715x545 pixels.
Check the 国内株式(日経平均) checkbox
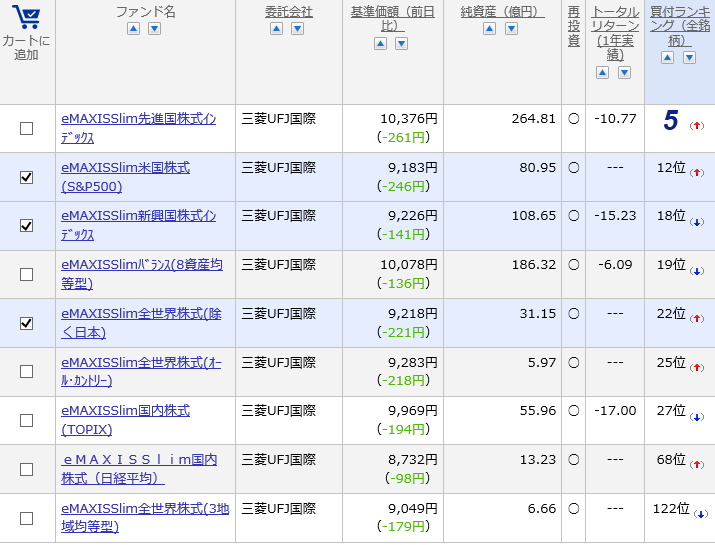click(x=26, y=469)
